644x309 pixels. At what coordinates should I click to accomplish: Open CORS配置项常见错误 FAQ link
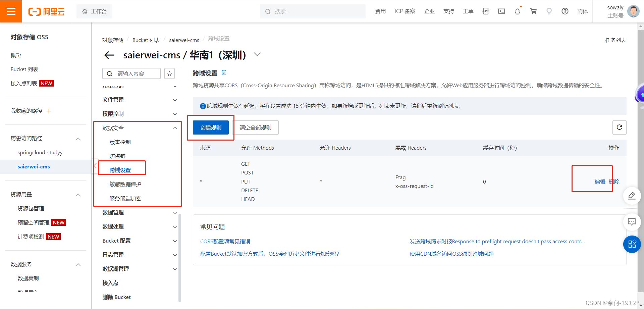point(225,242)
